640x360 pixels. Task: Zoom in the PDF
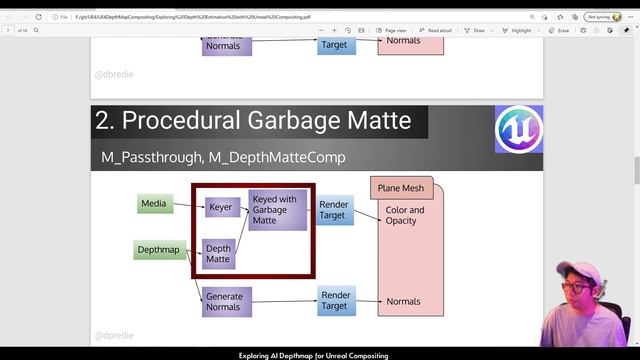click(x=334, y=30)
